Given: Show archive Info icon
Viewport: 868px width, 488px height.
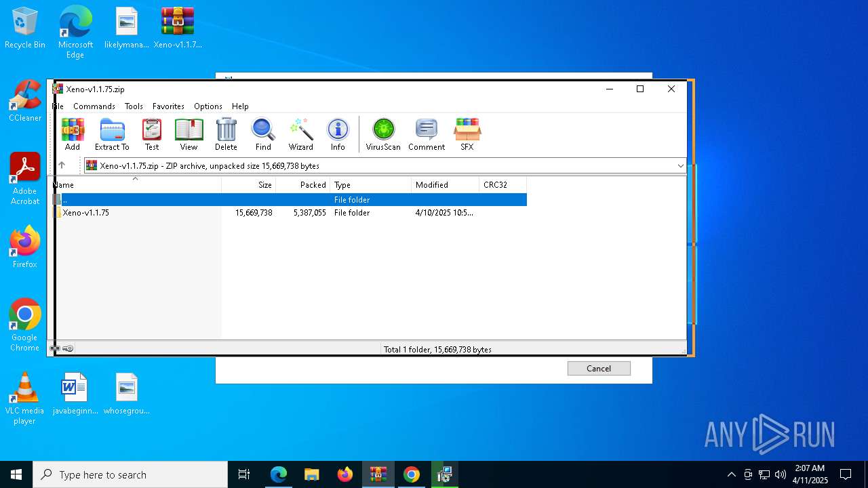Looking at the screenshot, I should coord(338,134).
